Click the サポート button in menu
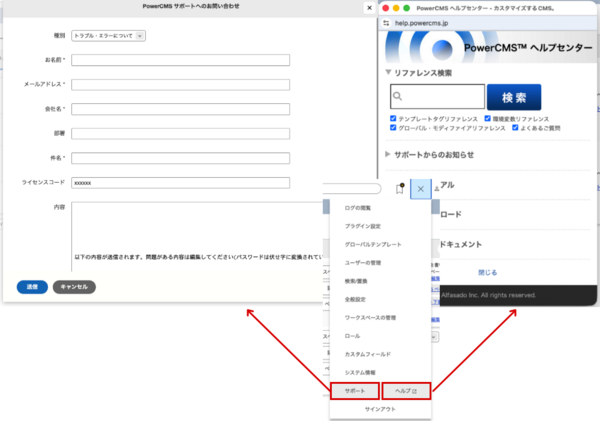 [x=355, y=391]
